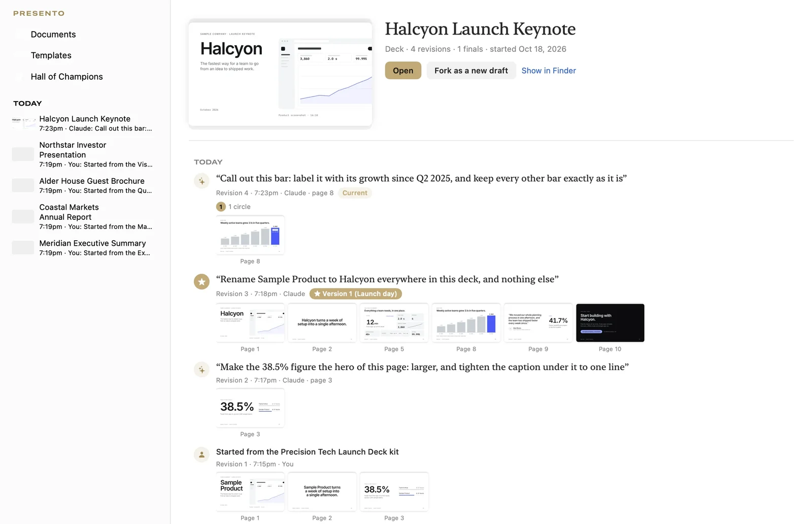Select the Page 2 thumbnail in Revision 1
Screen dimensions: 812x524
coord(322,492)
